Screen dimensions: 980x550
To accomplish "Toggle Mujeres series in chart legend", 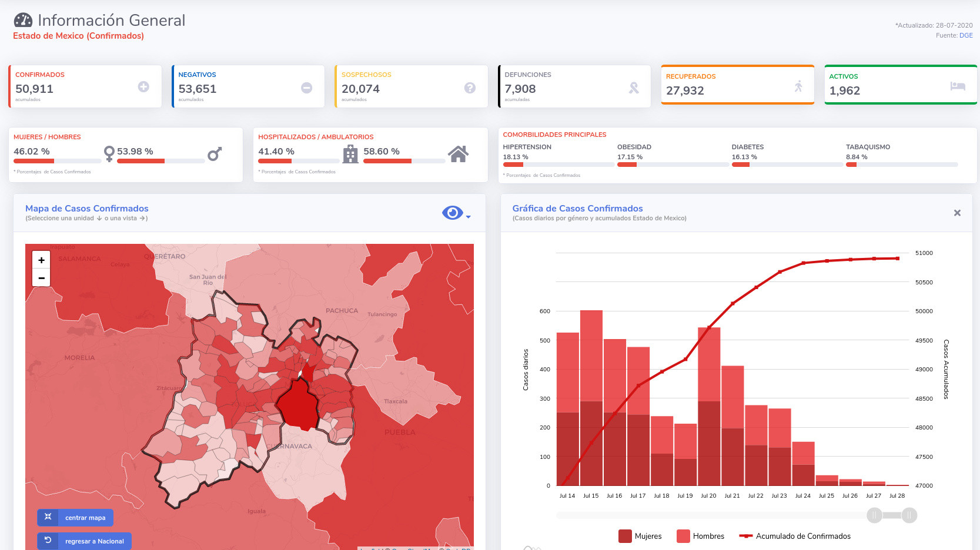I will pyautogui.click(x=640, y=536).
